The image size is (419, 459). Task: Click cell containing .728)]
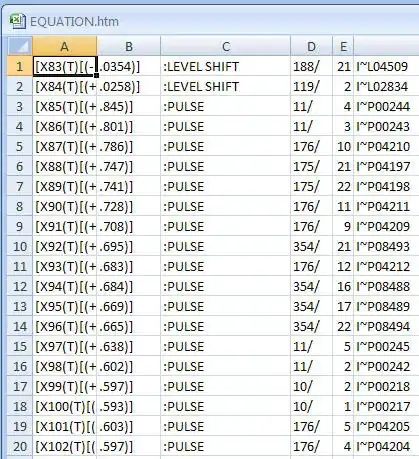point(129,206)
